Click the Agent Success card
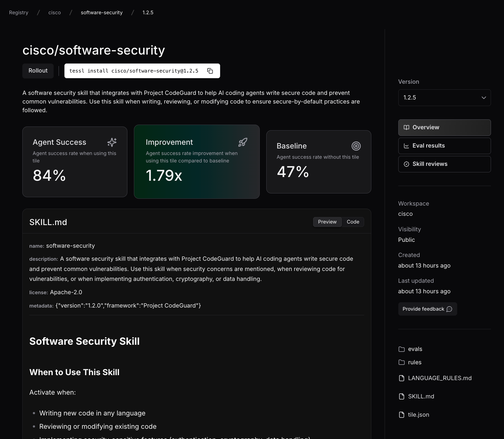 75,162
